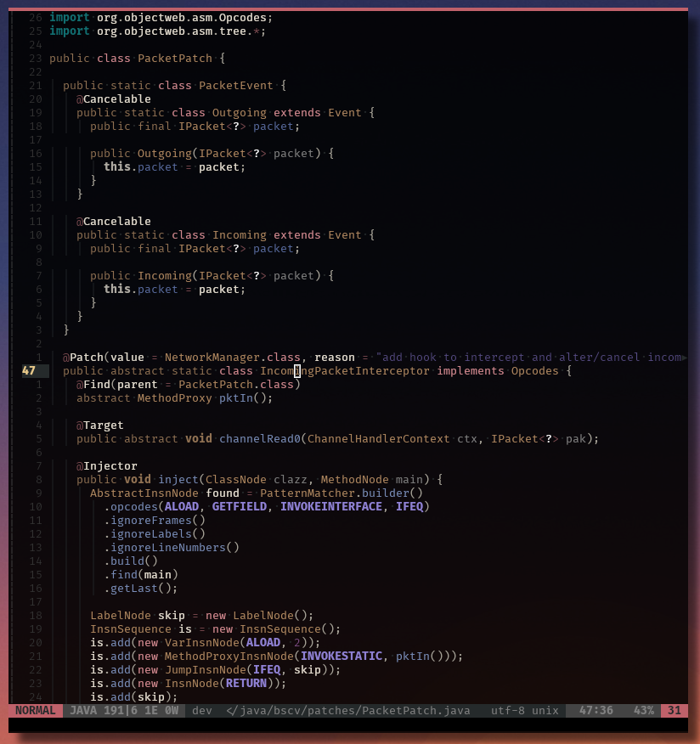Image resolution: width=700 pixels, height=744 pixels.
Task: Click the 'ChannelHandlerContext ctx' parameter
Action: click(392, 439)
